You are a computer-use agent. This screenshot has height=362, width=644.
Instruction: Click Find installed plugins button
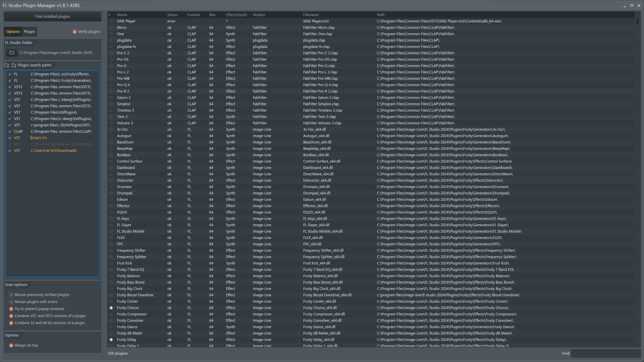[x=53, y=16]
